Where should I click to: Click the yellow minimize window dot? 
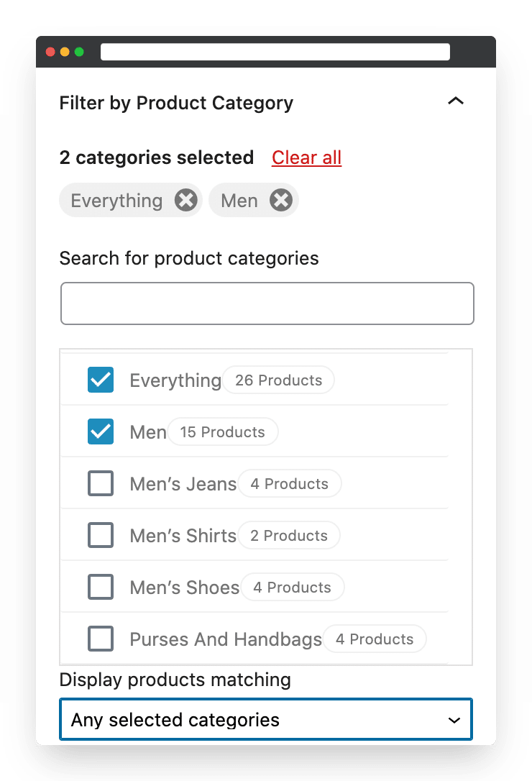(65, 52)
